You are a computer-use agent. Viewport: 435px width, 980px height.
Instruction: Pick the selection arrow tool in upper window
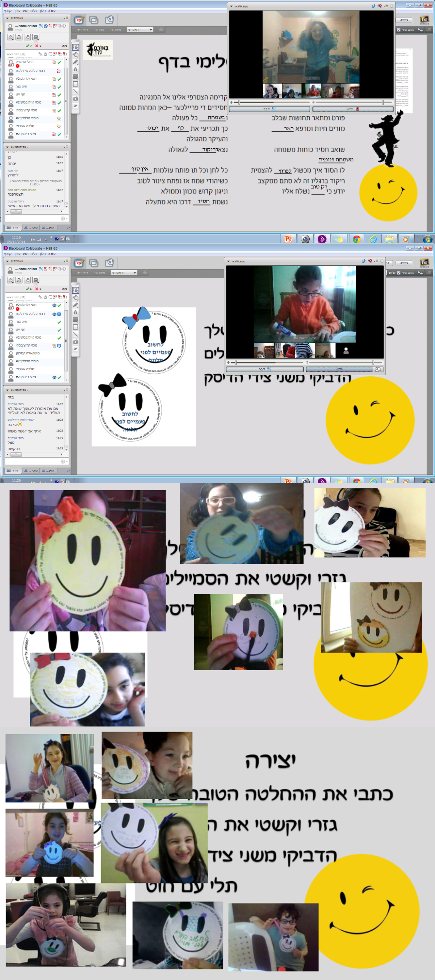[75, 48]
